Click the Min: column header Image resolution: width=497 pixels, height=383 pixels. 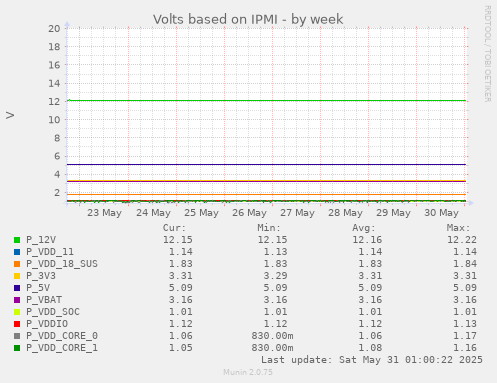click(269, 228)
